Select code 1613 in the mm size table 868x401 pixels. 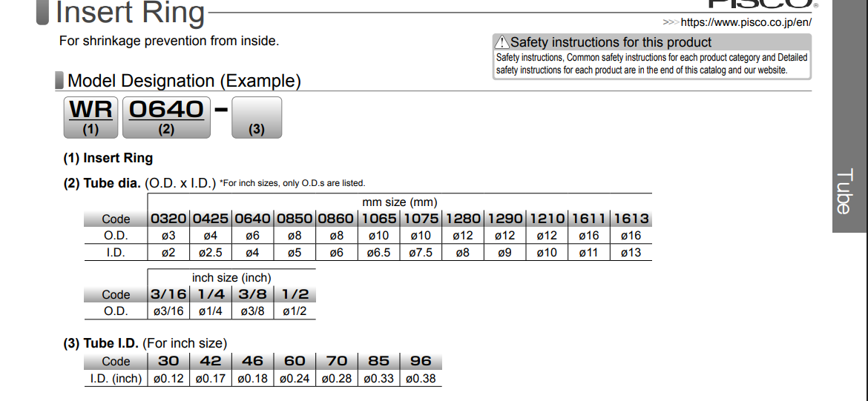(631, 219)
